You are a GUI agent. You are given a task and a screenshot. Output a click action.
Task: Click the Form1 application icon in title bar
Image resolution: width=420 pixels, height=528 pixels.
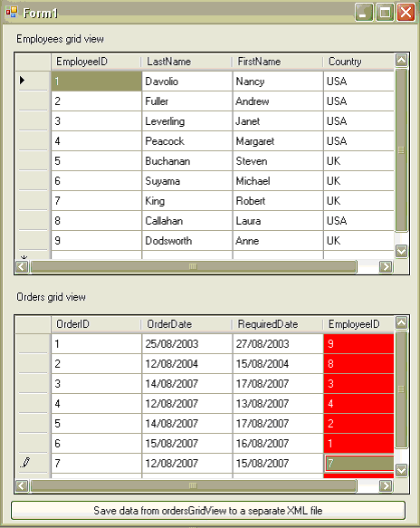click(12, 13)
